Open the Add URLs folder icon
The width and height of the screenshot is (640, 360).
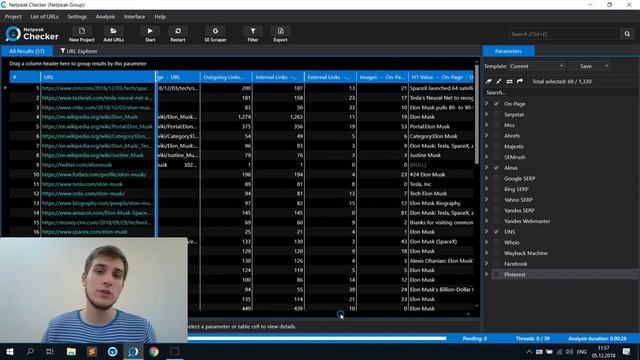coord(113,34)
